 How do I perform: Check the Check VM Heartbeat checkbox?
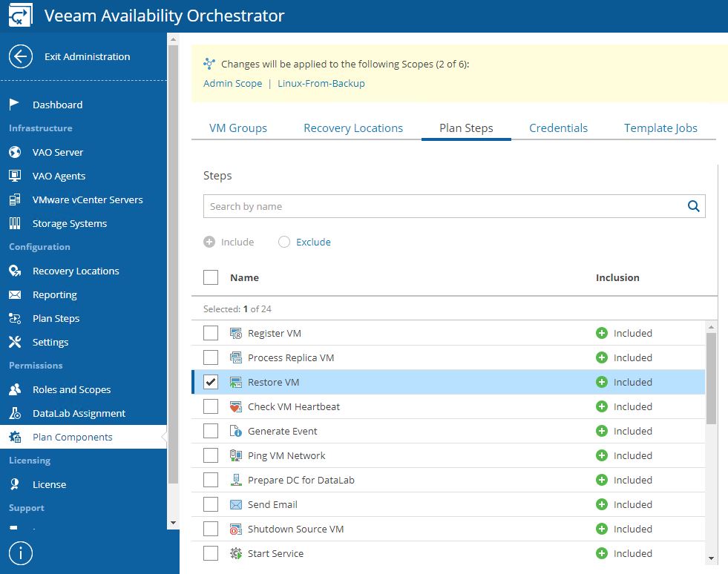pyautogui.click(x=211, y=406)
